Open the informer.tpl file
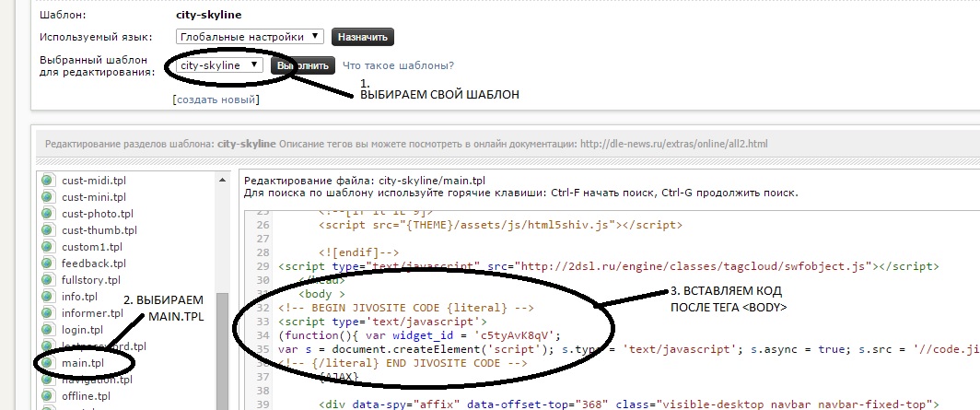This screenshot has height=410, width=980. coord(92,313)
